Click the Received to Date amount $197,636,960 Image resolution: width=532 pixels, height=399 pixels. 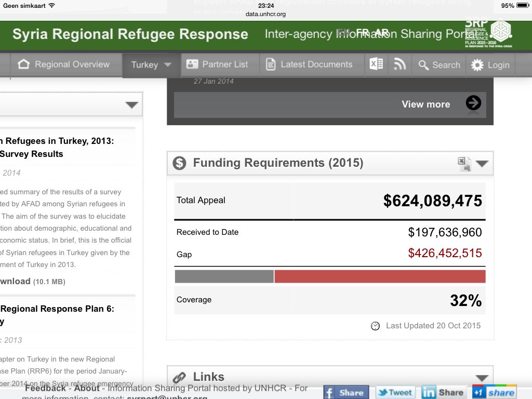(x=445, y=232)
